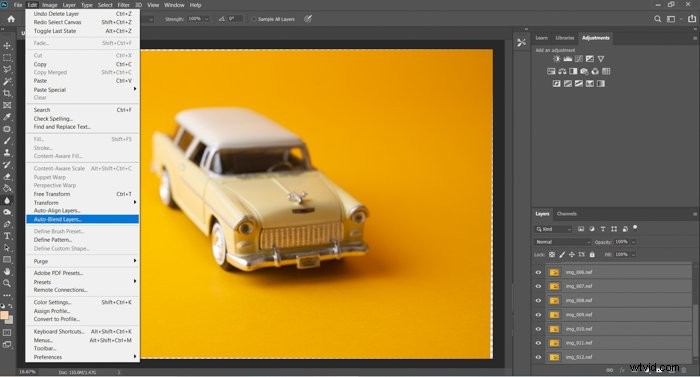Click the Brightness/Contrast adjustment icon

click(x=556, y=59)
